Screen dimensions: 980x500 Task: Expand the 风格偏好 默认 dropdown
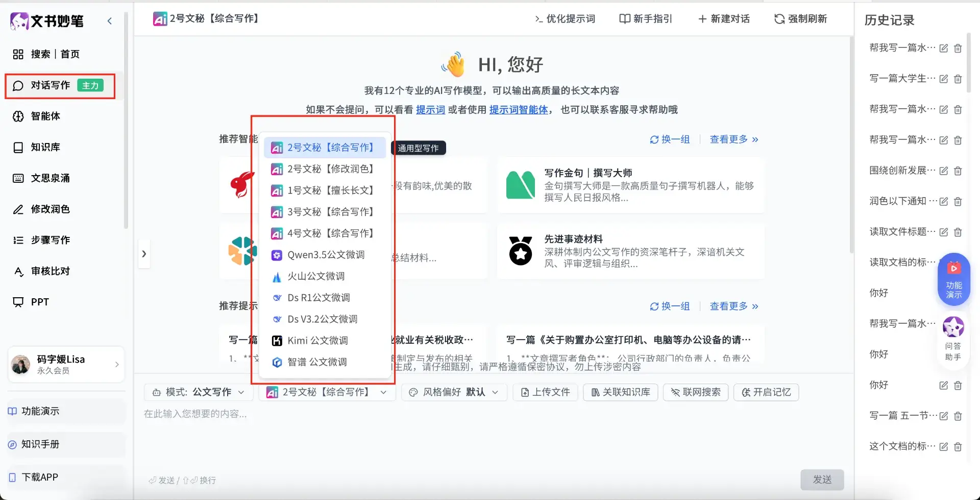point(454,392)
